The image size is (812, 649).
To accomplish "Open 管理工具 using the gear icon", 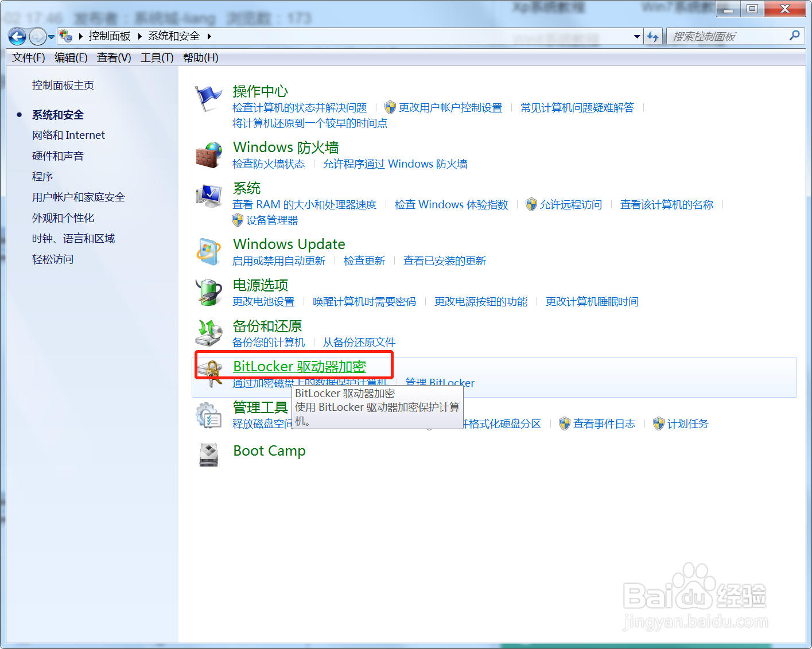I will (x=209, y=415).
